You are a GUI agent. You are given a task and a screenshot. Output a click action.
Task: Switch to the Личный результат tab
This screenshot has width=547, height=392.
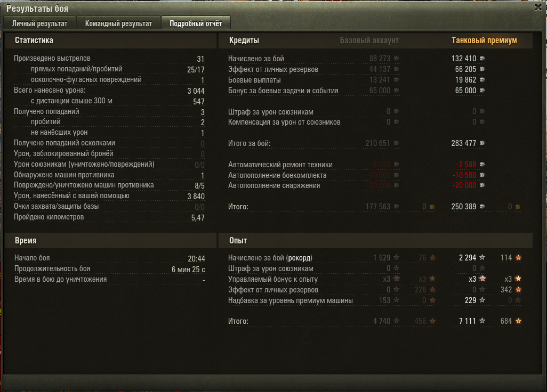[x=40, y=23]
